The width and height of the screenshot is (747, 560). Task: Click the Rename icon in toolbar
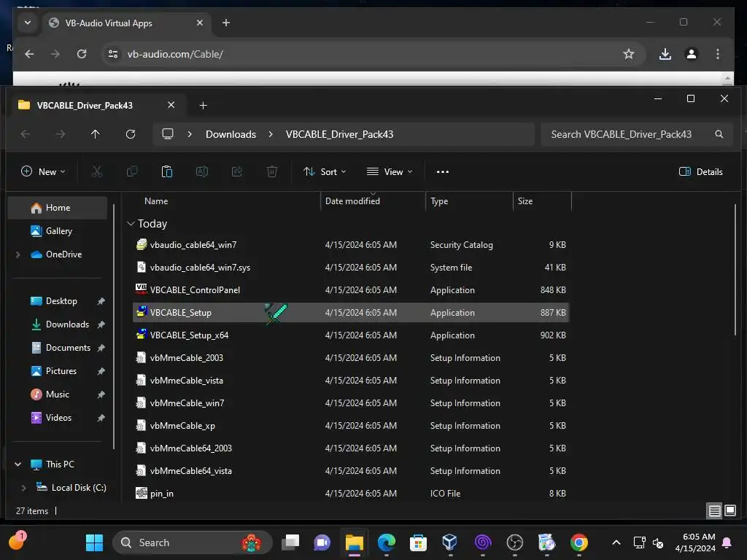(x=202, y=171)
